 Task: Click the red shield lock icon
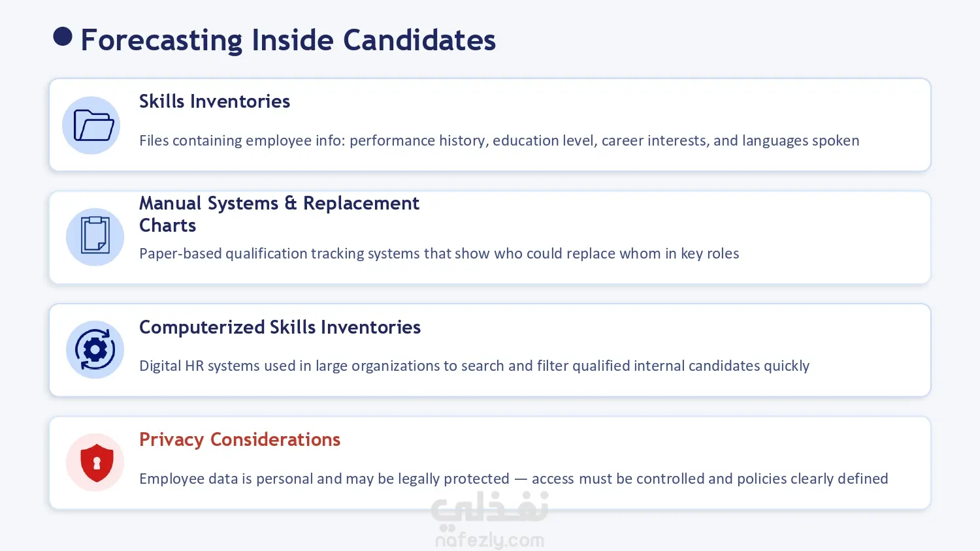pos(97,463)
